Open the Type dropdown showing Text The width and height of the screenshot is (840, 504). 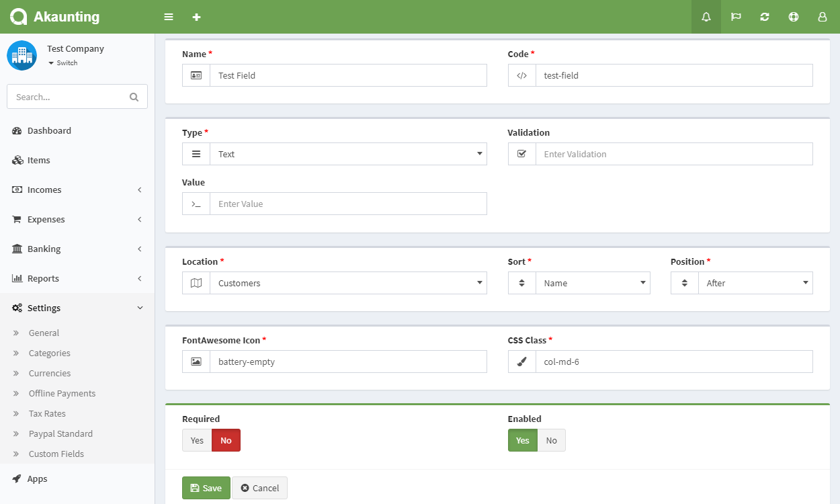click(x=348, y=154)
